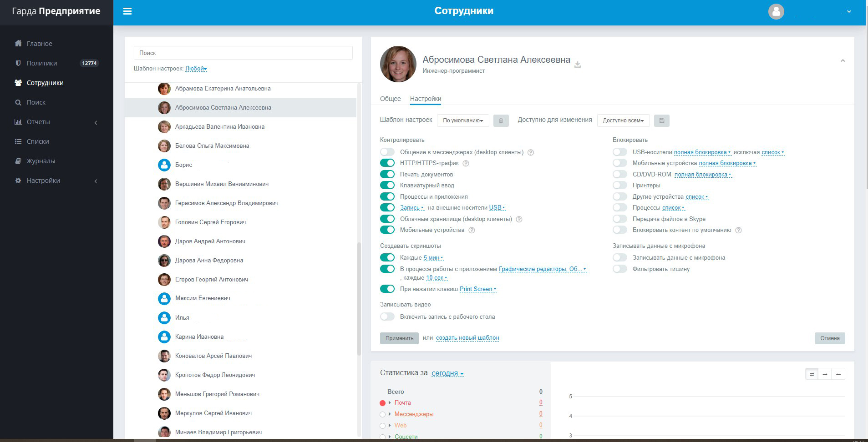Collapse employee card with chevron
Viewport: 868px width, 442px height.
[x=843, y=60]
